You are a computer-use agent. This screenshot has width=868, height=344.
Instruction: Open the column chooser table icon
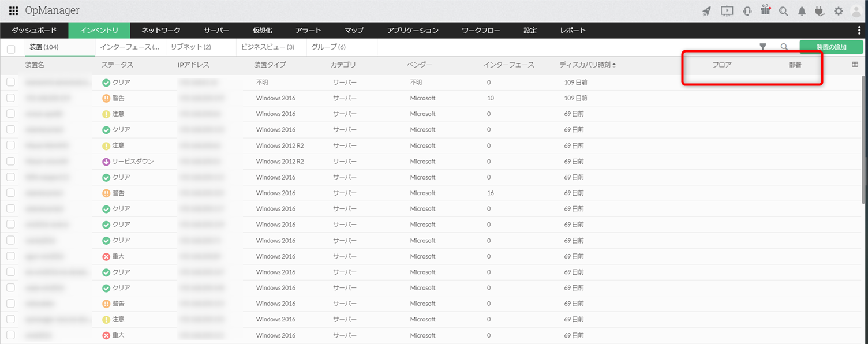(855, 65)
